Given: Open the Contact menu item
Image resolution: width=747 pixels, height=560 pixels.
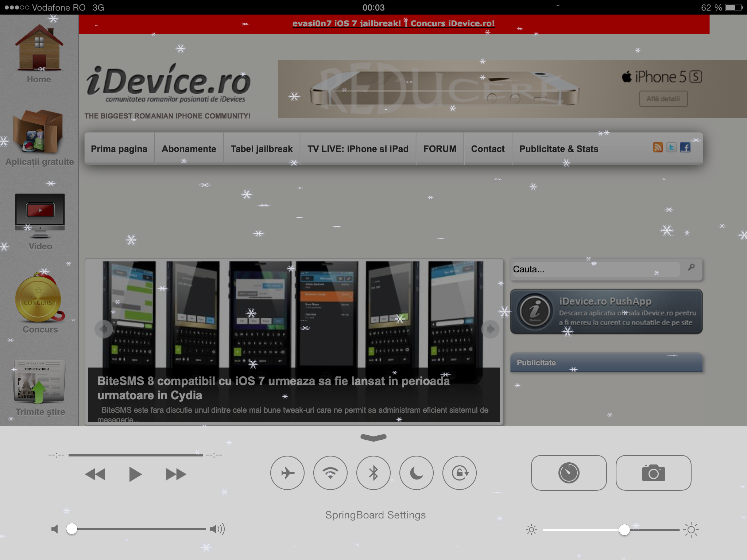Looking at the screenshot, I should [488, 149].
